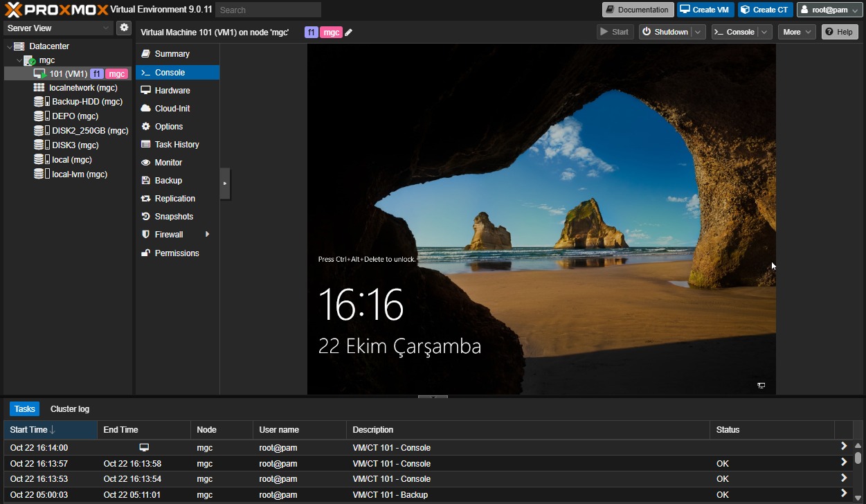Screen dimensions: 866x504
Task: Expand the side panel collapse handle
Action: tap(225, 183)
